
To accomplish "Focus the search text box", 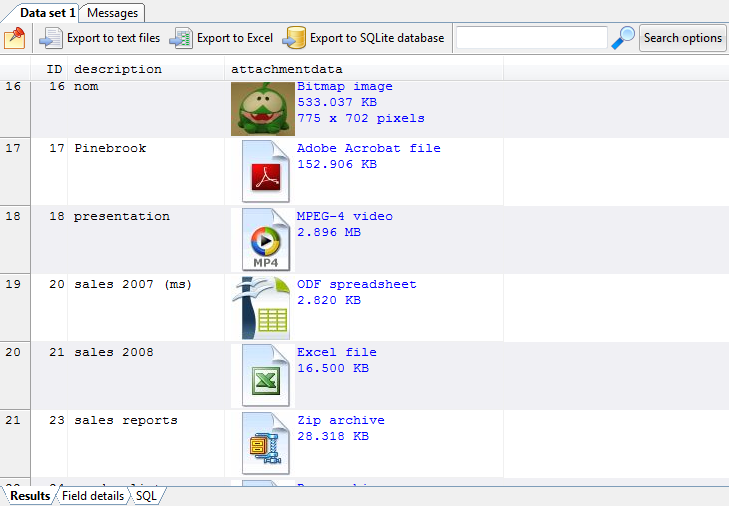I will point(531,38).
